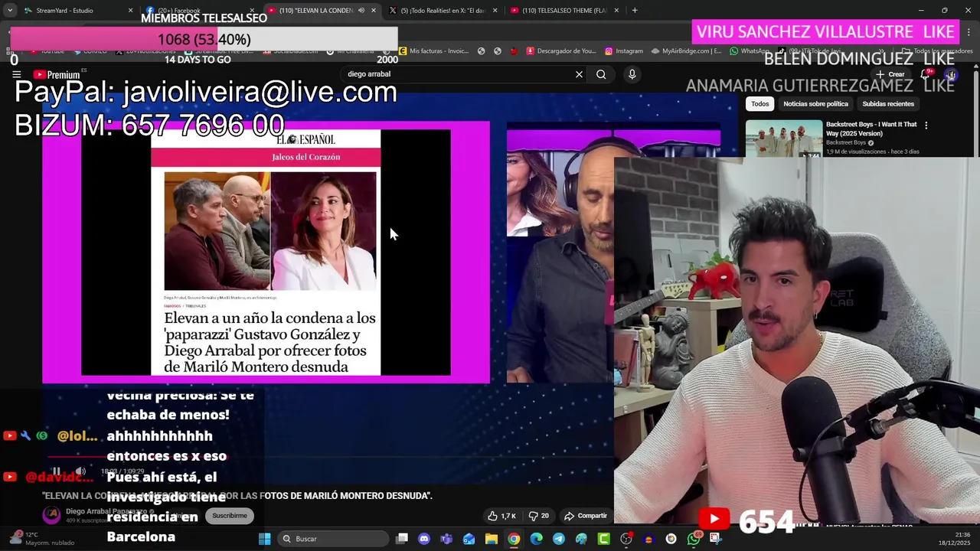Open the Instagram bookmark

[x=624, y=51]
